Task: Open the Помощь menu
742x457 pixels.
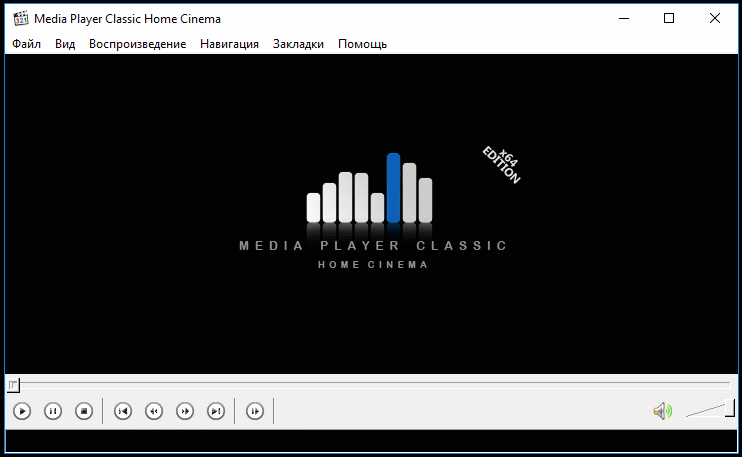Action: [362, 44]
